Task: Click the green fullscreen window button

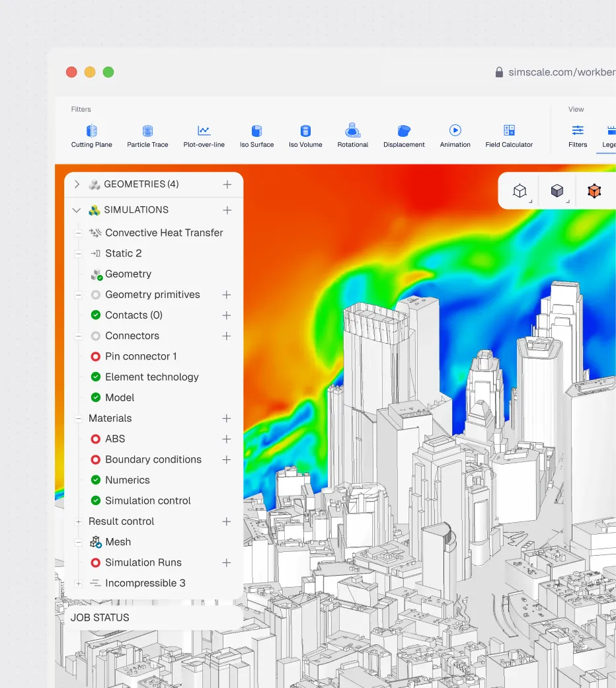Action: (x=108, y=72)
